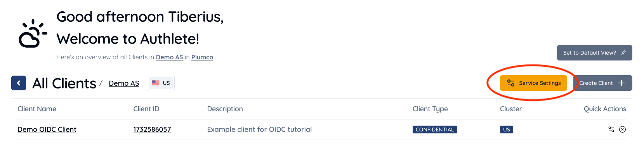Viewport: 644px width, 152px height.
Task: Click the US cluster badge in row
Action: coord(507,130)
